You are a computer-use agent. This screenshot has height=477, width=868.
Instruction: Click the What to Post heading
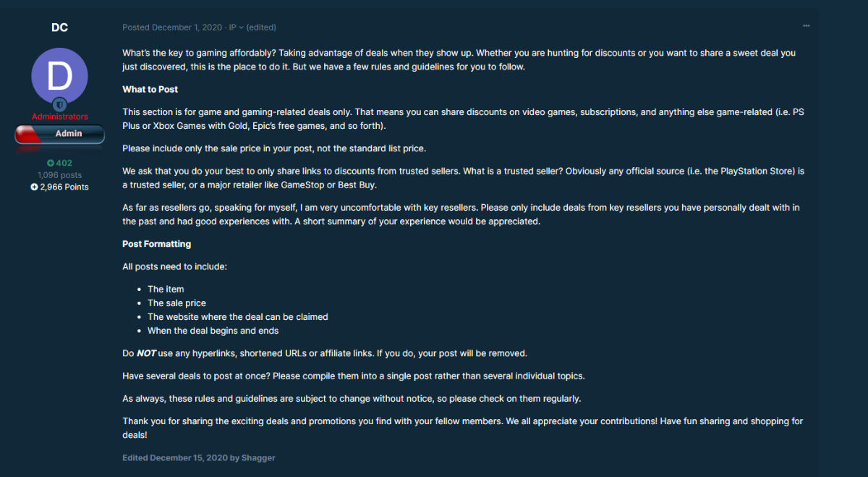(150, 89)
